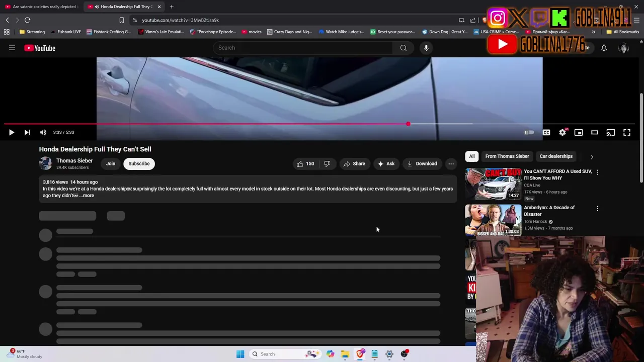Select the All filter chip
Viewport: 644px width, 362px height.
pos(472,156)
